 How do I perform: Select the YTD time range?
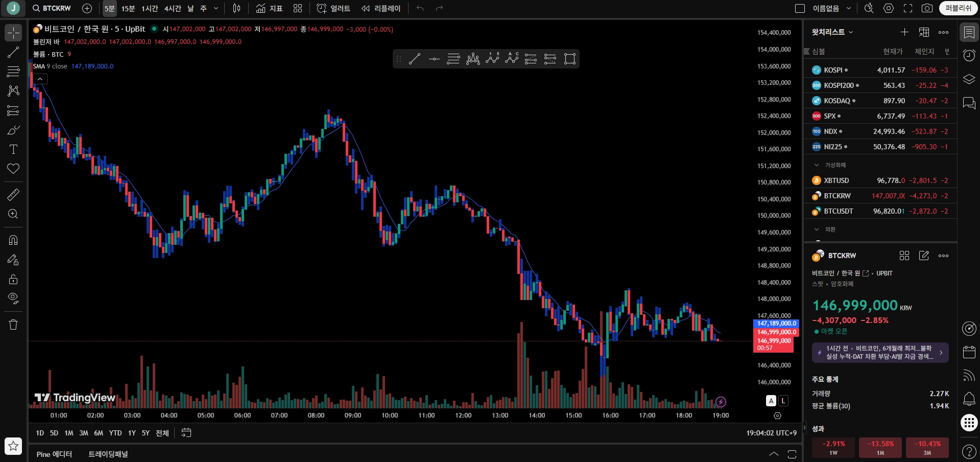115,433
